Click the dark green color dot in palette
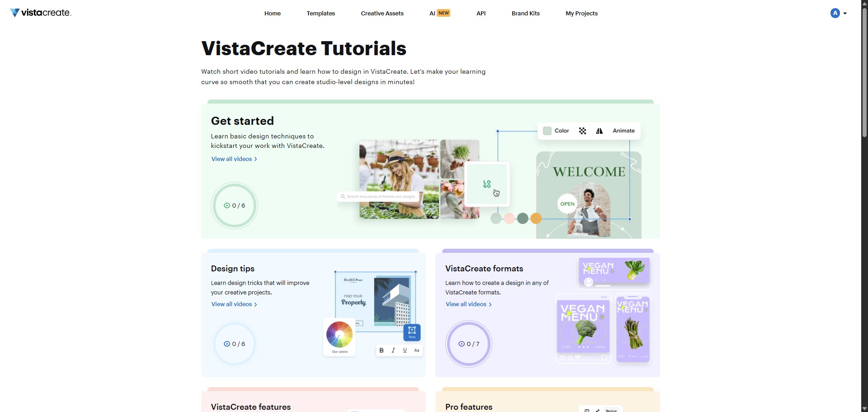This screenshot has width=868, height=412. point(523,218)
